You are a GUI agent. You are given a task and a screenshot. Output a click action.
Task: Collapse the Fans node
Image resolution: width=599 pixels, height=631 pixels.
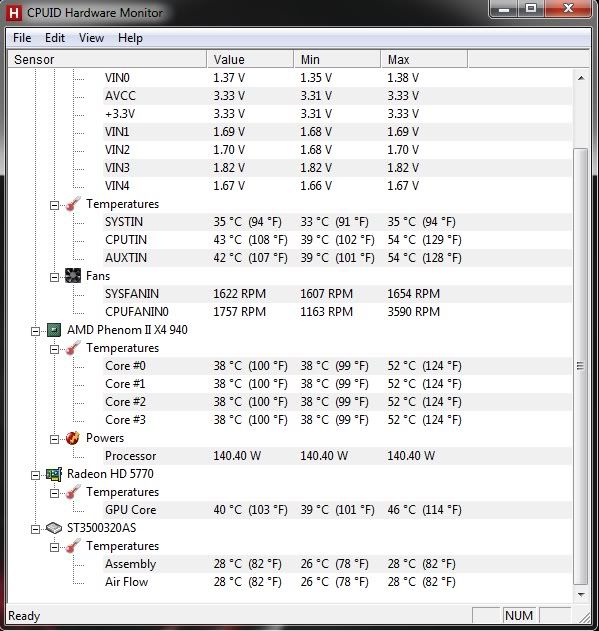pos(54,278)
